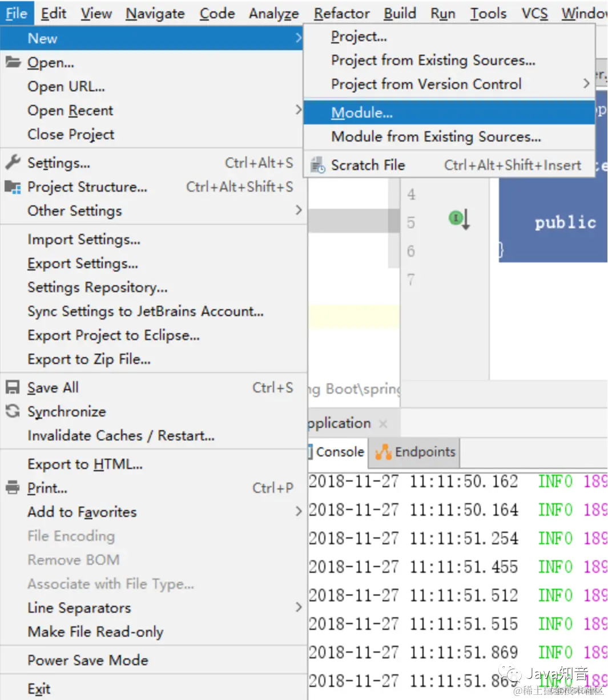The width and height of the screenshot is (608, 700).
Task: Open the Run menu
Action: coord(443,13)
